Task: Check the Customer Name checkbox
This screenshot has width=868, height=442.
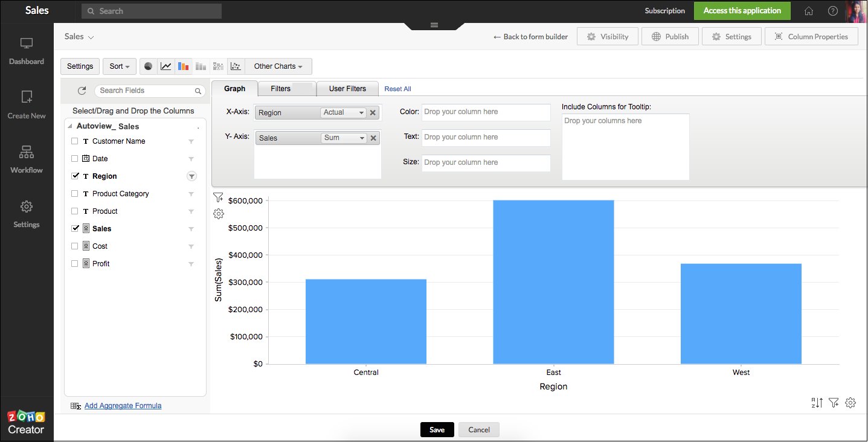Action: tap(75, 141)
